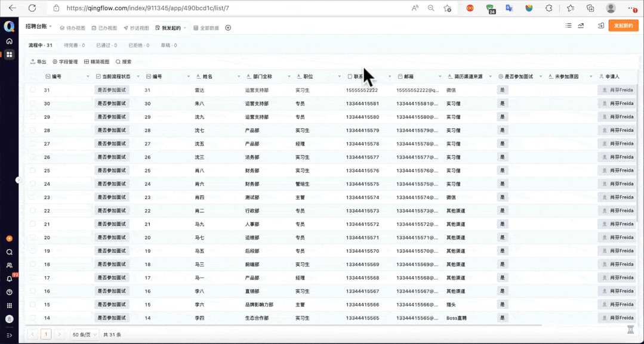Go back with browser back arrow
This screenshot has width=644, height=344.
point(13,8)
